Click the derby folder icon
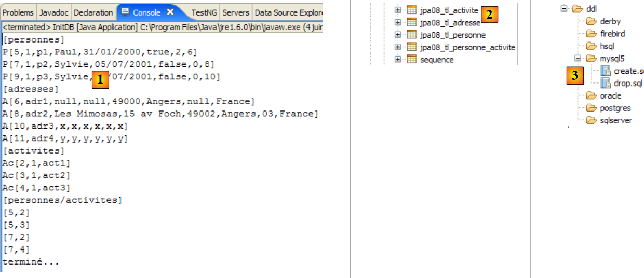This screenshot has width=644, height=278. (591, 21)
